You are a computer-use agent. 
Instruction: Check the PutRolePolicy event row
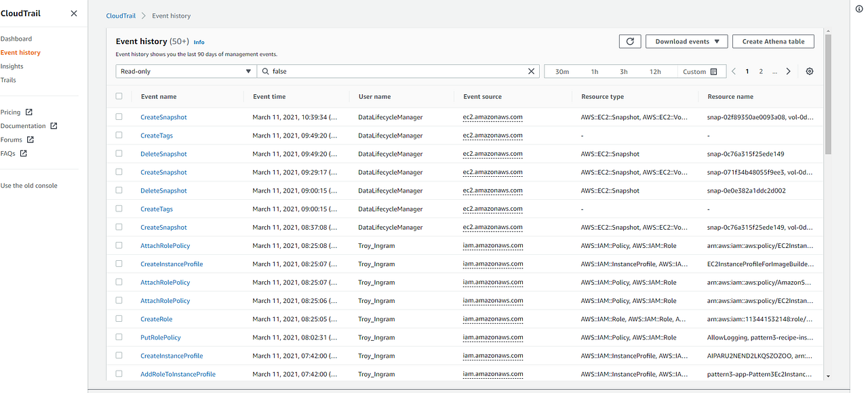119,337
